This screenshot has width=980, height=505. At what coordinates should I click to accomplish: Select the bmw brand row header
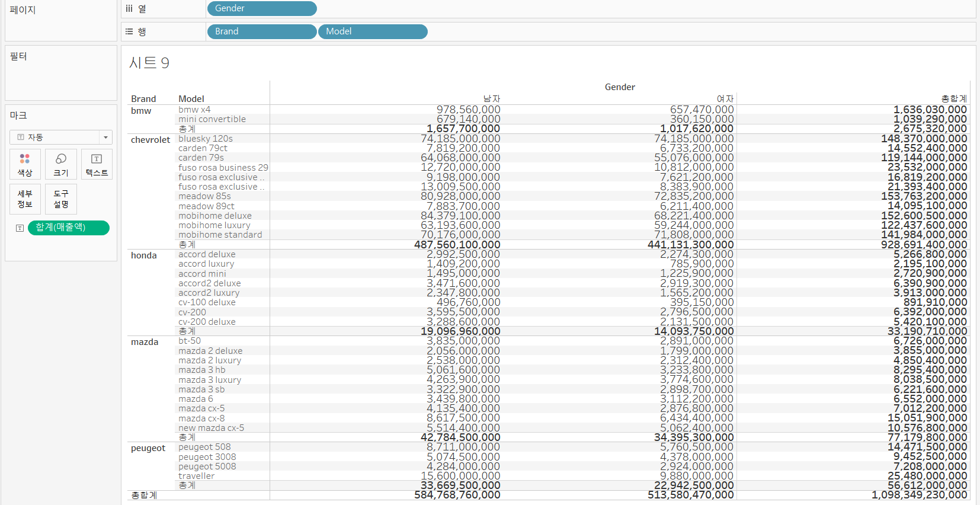point(141,111)
